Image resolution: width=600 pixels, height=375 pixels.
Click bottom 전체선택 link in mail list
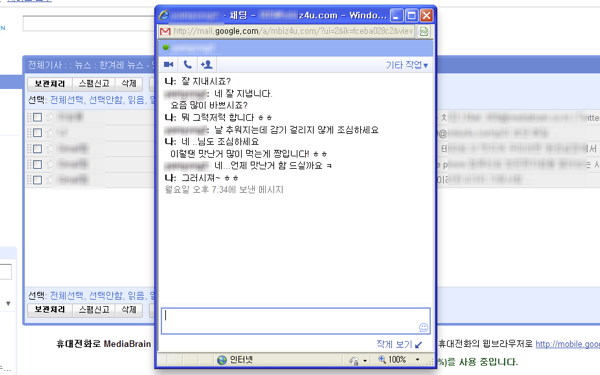pos(67,296)
